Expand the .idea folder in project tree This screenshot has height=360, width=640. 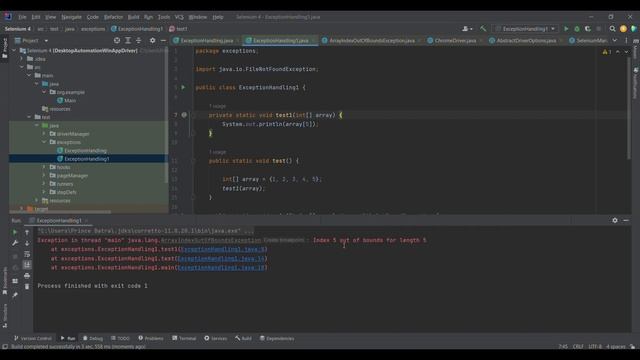click(22, 59)
